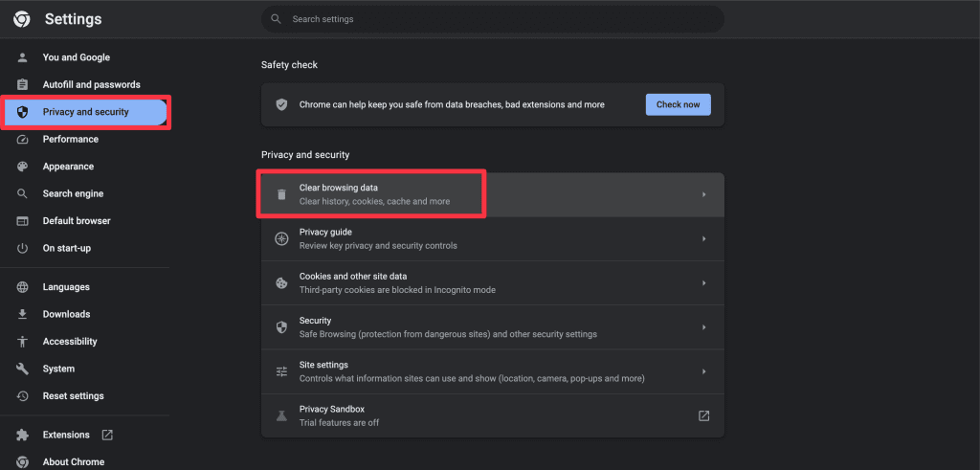Expand Clear browsing data arrow
Screen dimensions: 980x470
(x=703, y=194)
